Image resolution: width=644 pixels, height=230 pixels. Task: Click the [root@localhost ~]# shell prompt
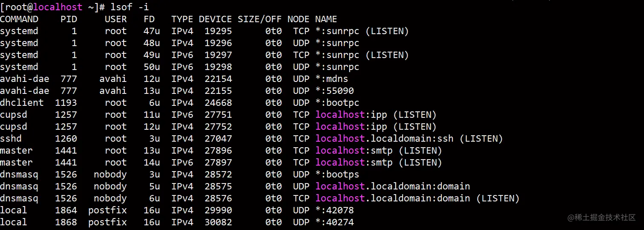tap(53, 7)
